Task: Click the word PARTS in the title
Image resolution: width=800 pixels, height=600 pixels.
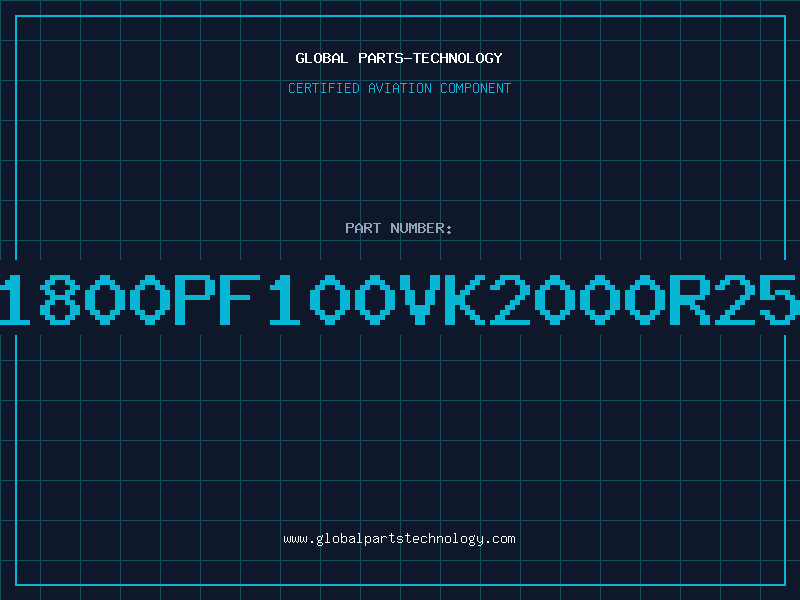Action: tap(381, 58)
